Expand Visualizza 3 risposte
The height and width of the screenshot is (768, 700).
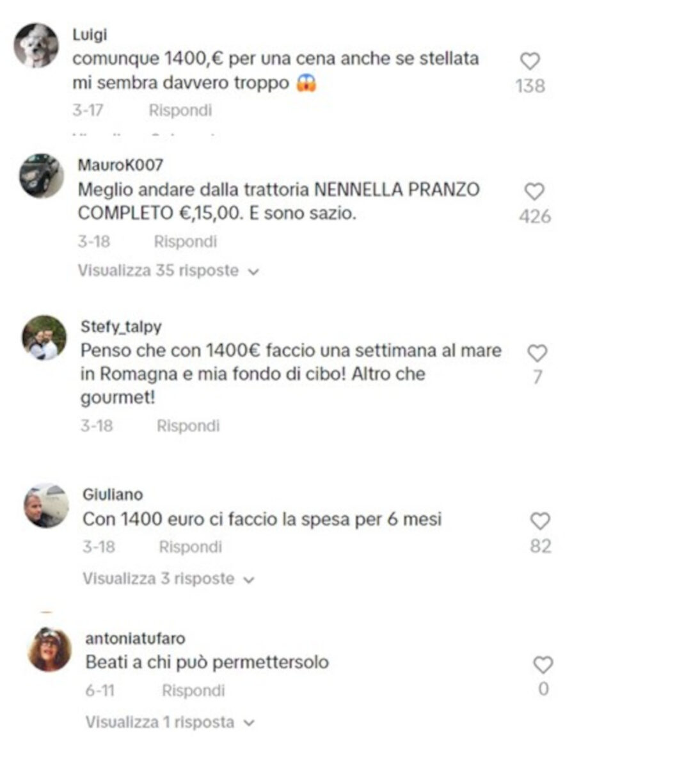(x=168, y=579)
